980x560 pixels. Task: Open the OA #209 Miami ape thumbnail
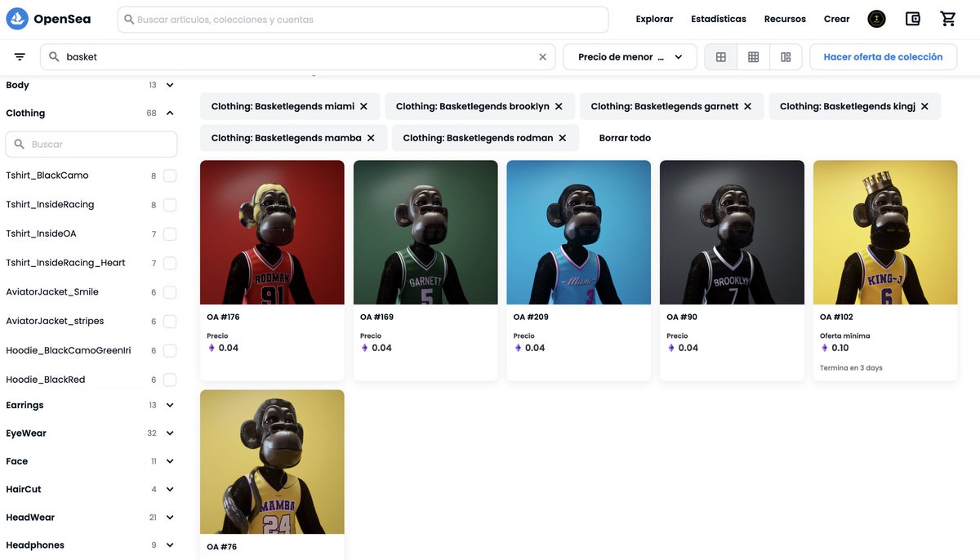(x=579, y=233)
